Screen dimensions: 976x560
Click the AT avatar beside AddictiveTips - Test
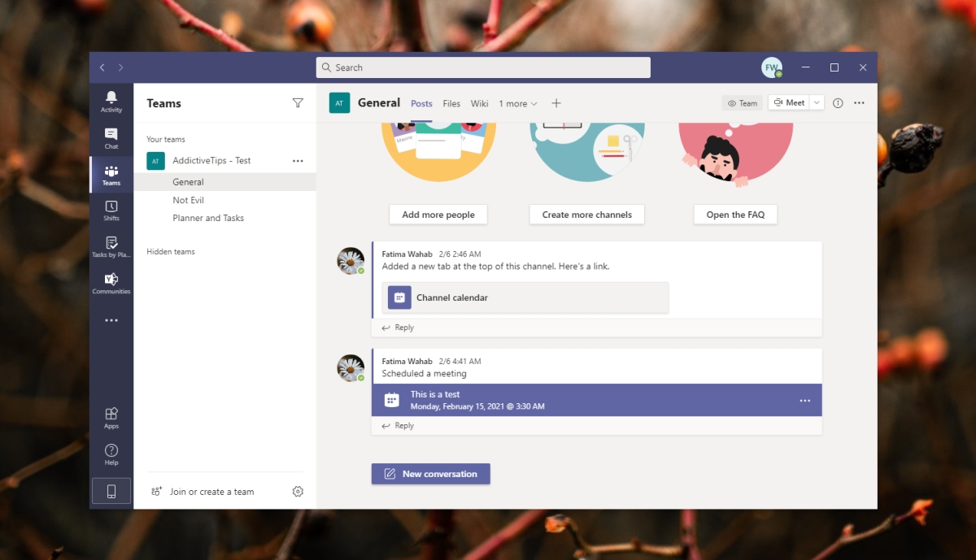click(x=155, y=161)
